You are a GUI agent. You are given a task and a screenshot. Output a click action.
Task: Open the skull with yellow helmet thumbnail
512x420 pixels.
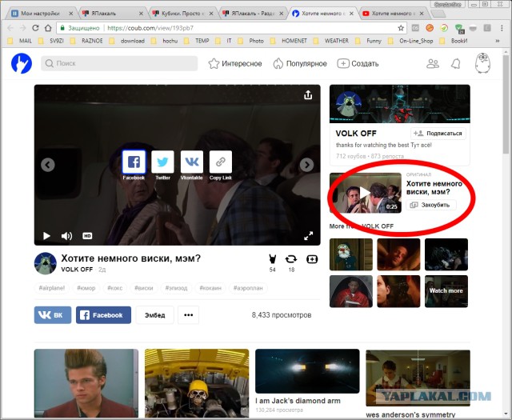point(197,384)
